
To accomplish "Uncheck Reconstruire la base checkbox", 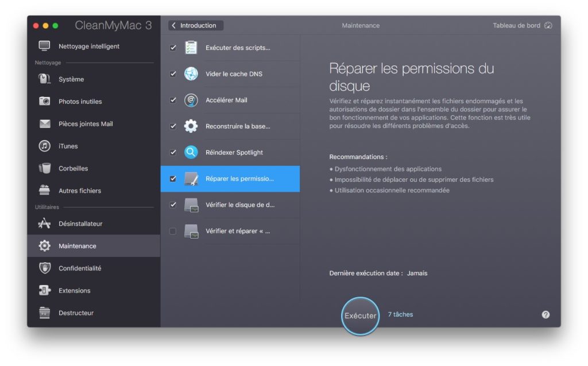I will tap(173, 126).
